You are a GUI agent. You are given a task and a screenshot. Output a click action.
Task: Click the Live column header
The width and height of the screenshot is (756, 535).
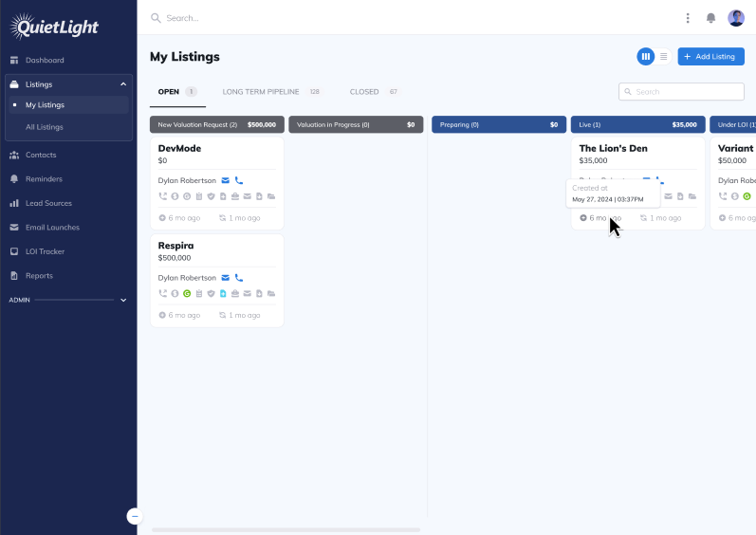pyautogui.click(x=637, y=124)
